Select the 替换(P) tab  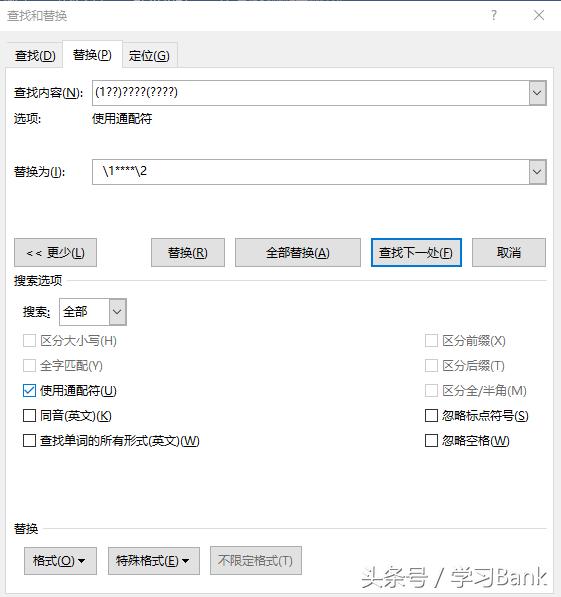tap(92, 55)
